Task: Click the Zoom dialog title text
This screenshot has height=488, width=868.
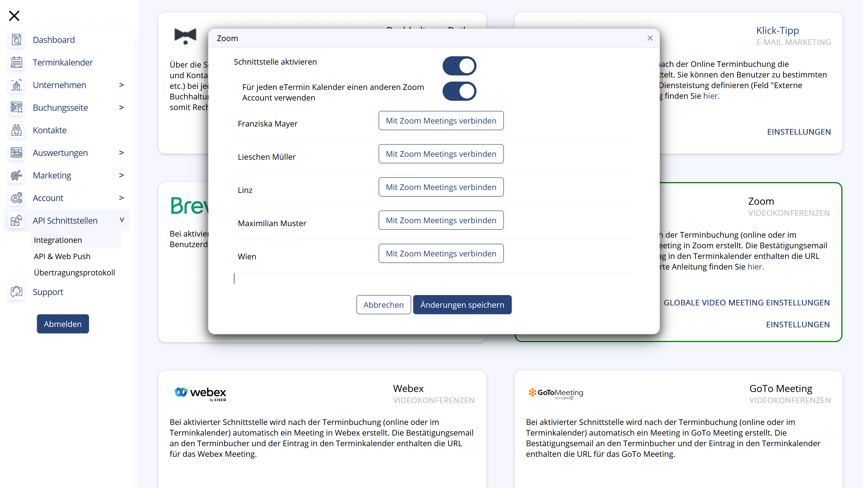Action: click(227, 38)
